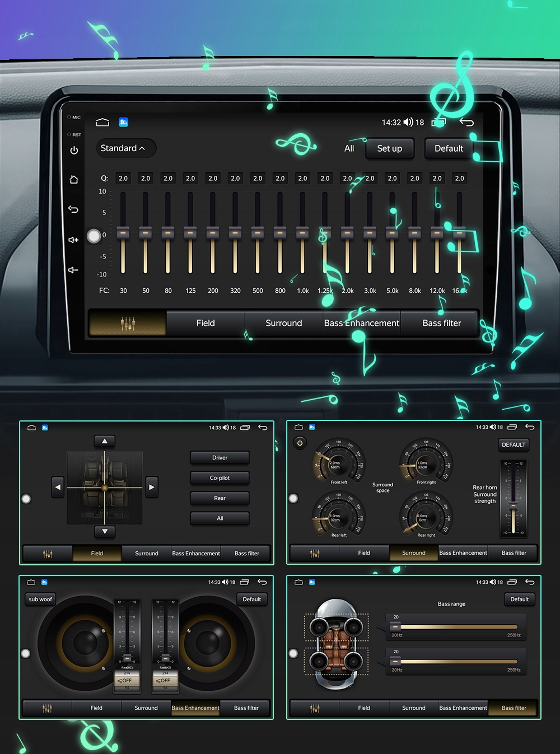
Task: Tap back arrow in Field panel status bar
Action: point(263,428)
